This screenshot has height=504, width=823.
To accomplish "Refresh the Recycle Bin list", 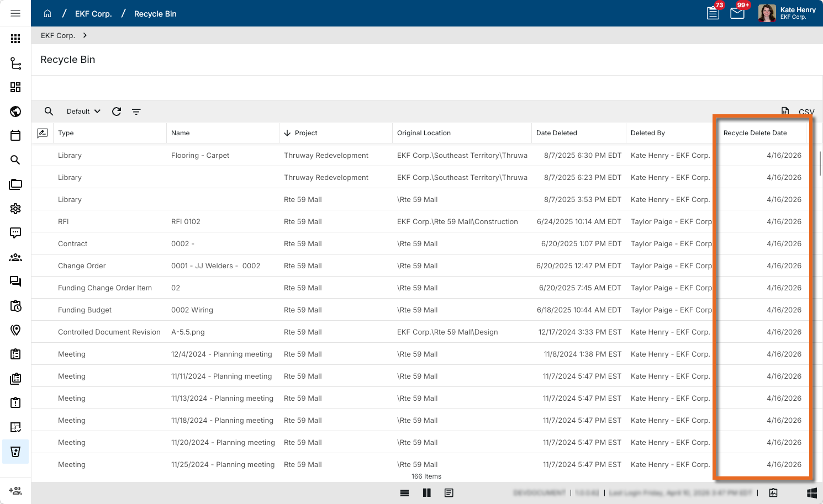I will click(x=117, y=112).
